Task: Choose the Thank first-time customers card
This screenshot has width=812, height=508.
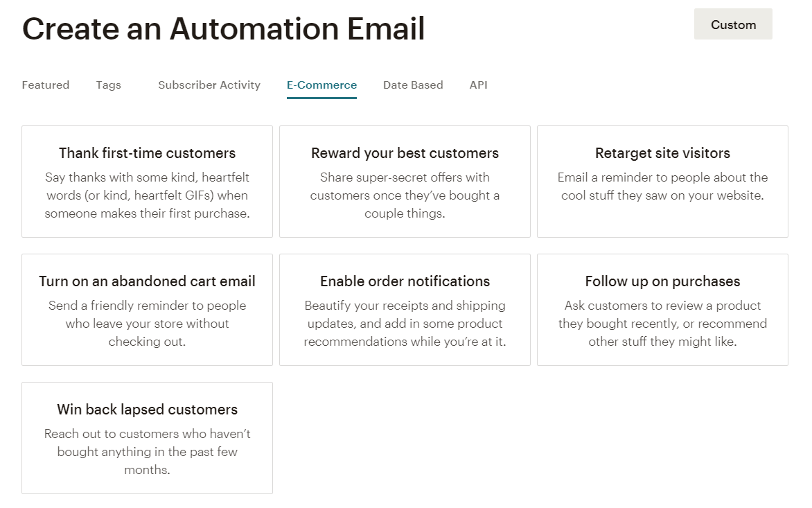Action: (x=147, y=182)
